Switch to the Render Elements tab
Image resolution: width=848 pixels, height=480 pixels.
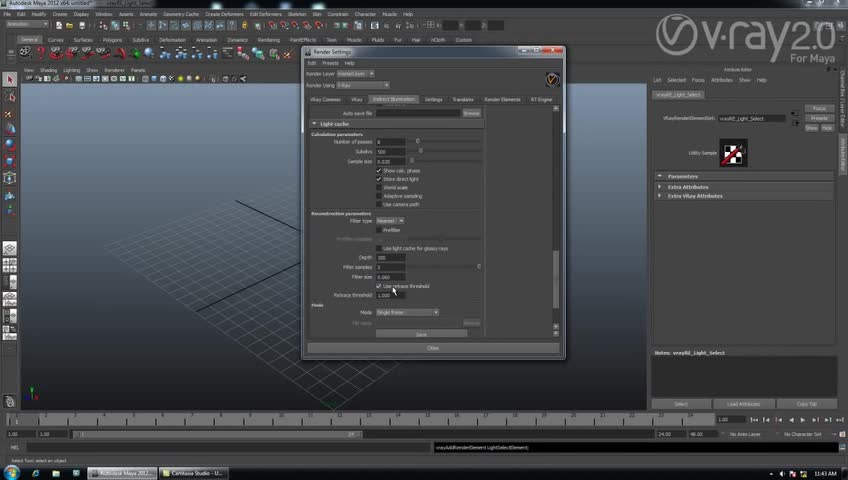coord(502,100)
